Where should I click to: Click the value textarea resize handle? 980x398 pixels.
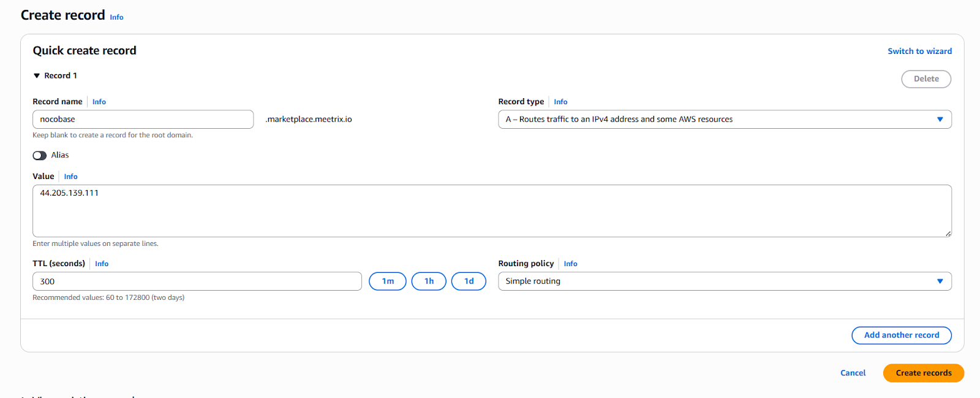(x=948, y=234)
